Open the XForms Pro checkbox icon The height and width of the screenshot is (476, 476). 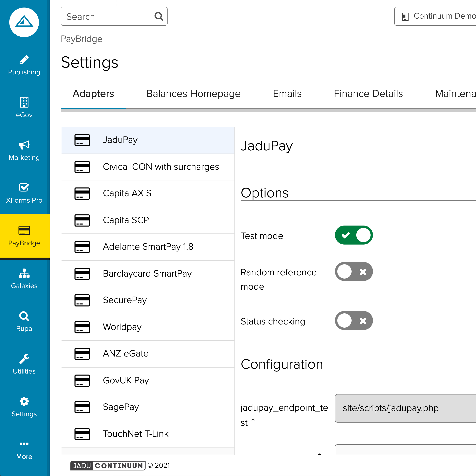point(24,188)
